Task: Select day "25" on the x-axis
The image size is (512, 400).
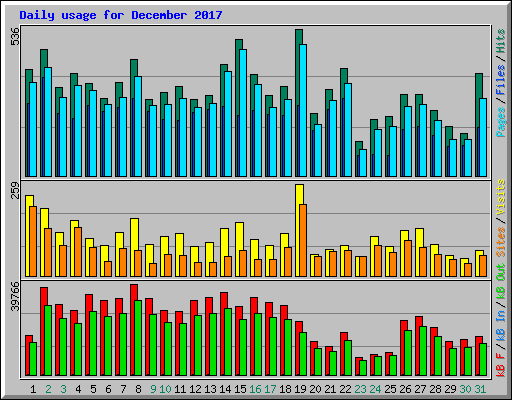Action: coord(390,389)
